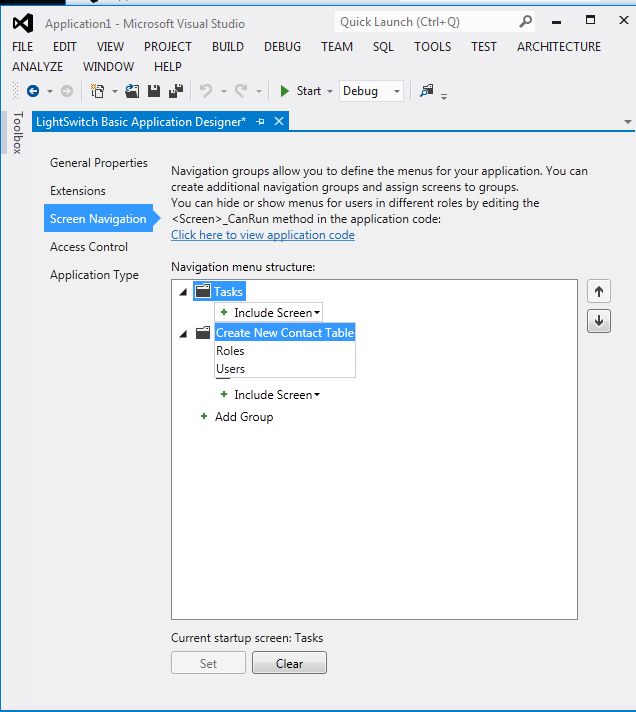Screen dimensions: 636x712
Task: Switch to General Properties tab
Action: point(99,163)
